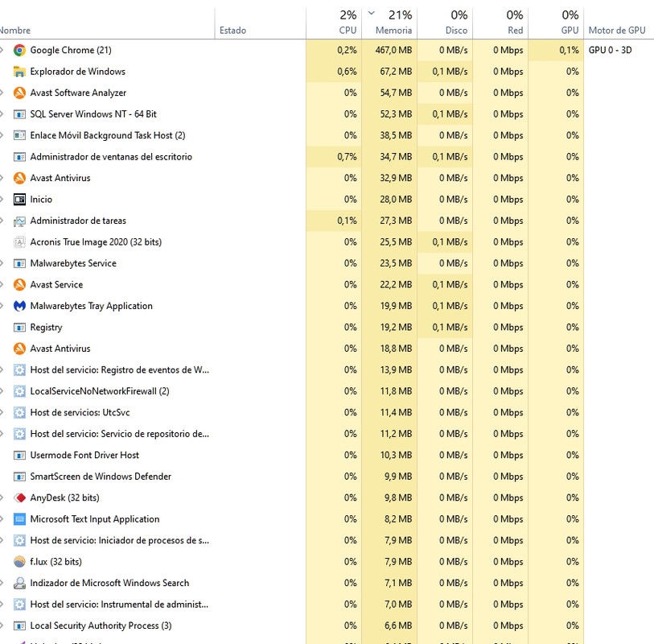Select SQL Server Windows NT - 64 Bit
The width and height of the screenshot is (654, 644).
93,114
